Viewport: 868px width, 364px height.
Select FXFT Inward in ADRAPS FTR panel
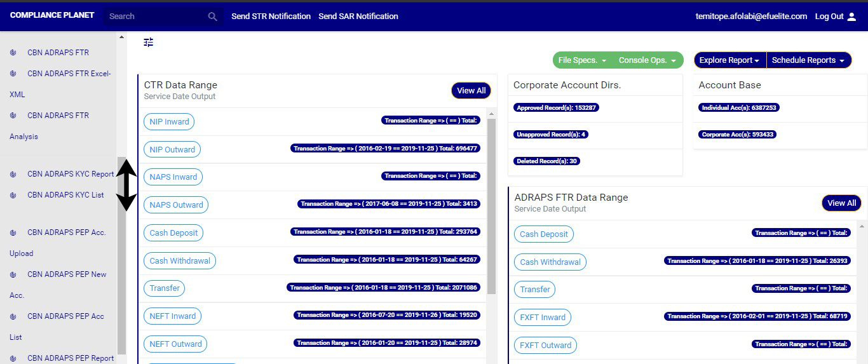pyautogui.click(x=543, y=318)
